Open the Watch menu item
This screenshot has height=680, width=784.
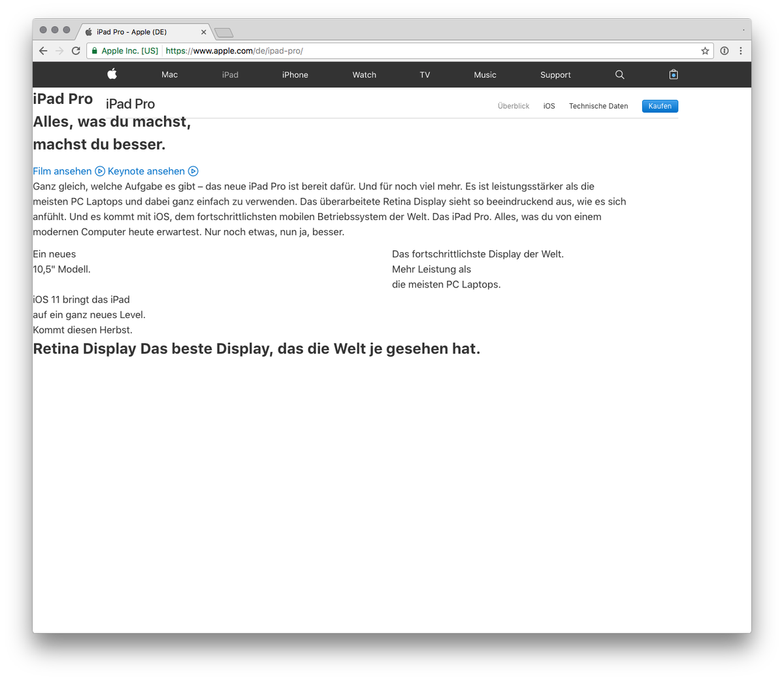365,75
